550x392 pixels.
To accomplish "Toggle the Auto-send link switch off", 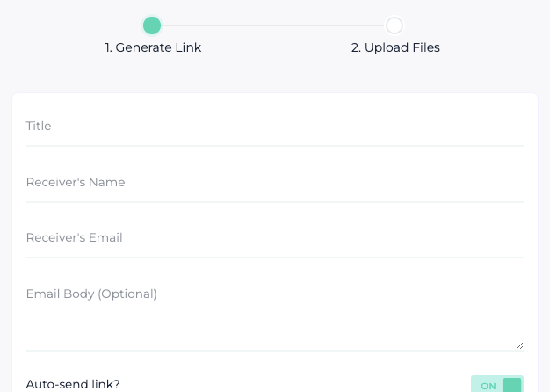I will click(x=497, y=385).
